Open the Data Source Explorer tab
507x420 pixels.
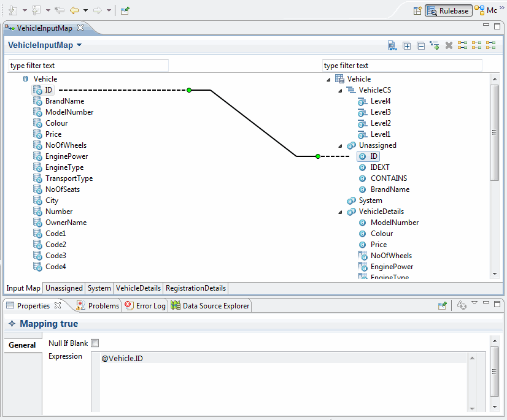(211, 305)
